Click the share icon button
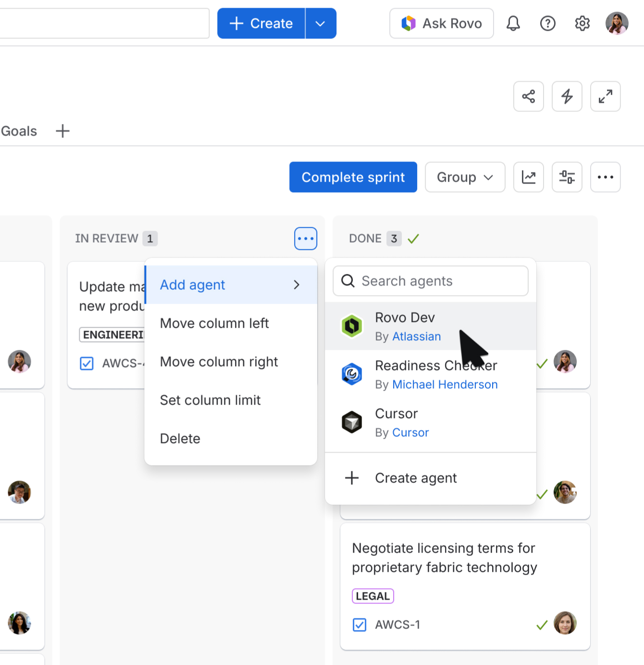Screen dimensions: 644x665 point(529,96)
